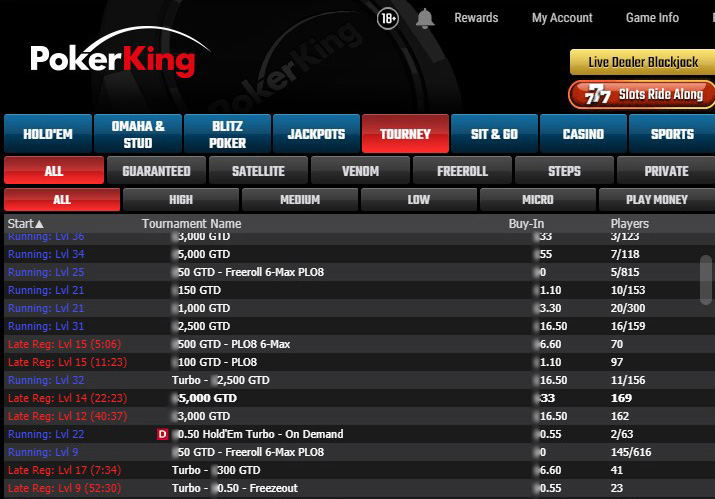Launch Live Dealer Blackjack
Viewport: 715px width, 499px height.
[x=642, y=62]
